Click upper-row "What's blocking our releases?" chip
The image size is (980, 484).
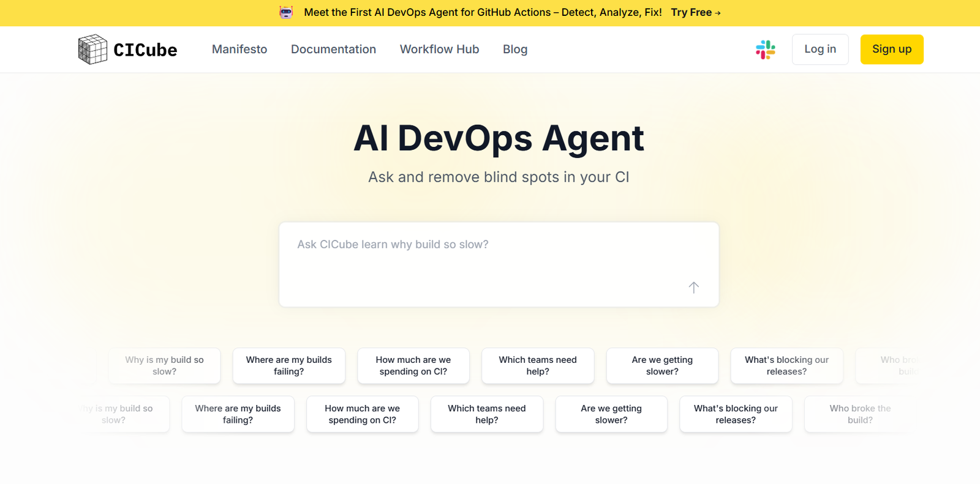point(786,366)
